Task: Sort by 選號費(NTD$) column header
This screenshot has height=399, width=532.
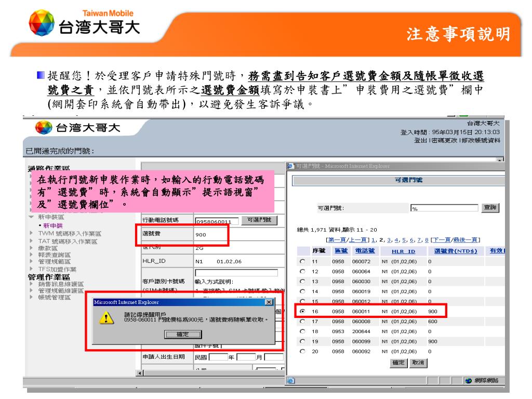Action: pos(456,251)
